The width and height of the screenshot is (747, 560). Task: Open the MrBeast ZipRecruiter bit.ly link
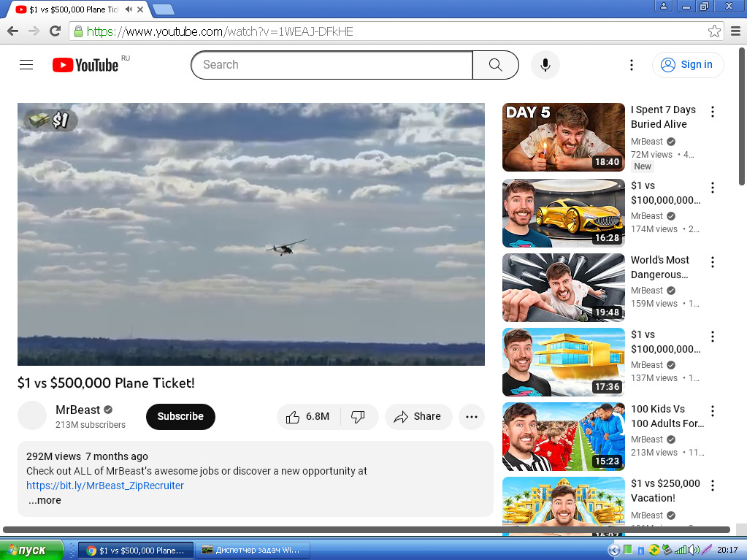click(105, 486)
